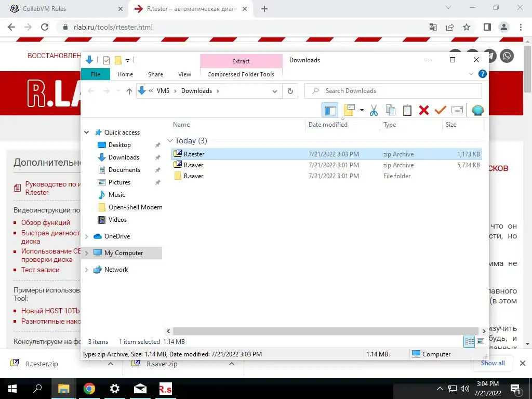Click the Rename toolbar icon
The height and width of the screenshot is (399, 532).
(457, 110)
